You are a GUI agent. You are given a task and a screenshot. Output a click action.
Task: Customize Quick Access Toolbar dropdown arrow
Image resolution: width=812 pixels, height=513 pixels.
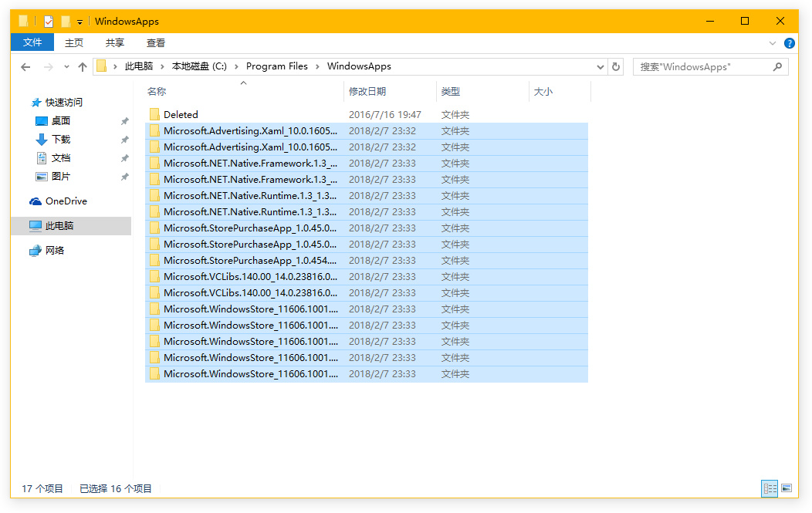pyautogui.click(x=80, y=22)
